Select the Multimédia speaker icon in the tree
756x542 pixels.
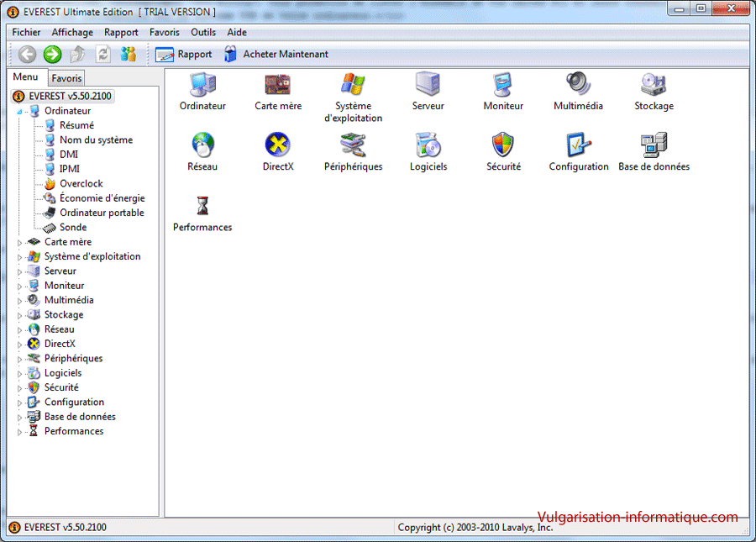34,300
